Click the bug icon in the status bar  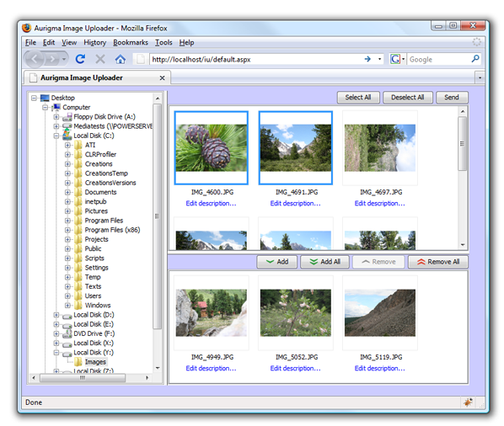tap(468, 402)
